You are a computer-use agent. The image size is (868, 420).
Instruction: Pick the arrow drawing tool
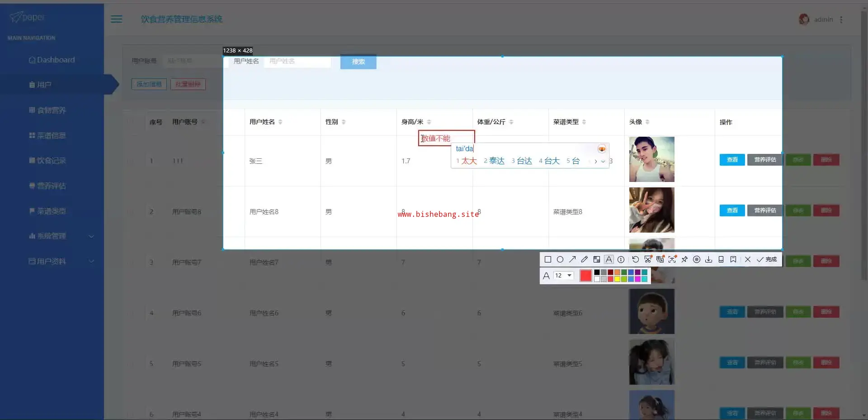tap(572, 259)
